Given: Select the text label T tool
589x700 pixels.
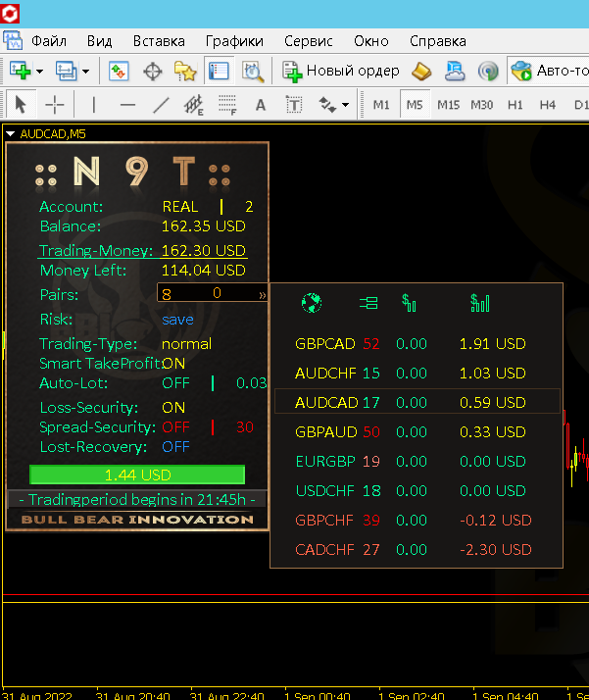Looking at the screenshot, I should click(294, 105).
